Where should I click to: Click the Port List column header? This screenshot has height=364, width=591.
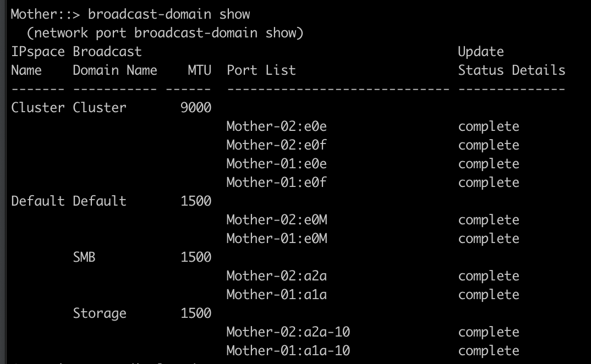pos(261,70)
